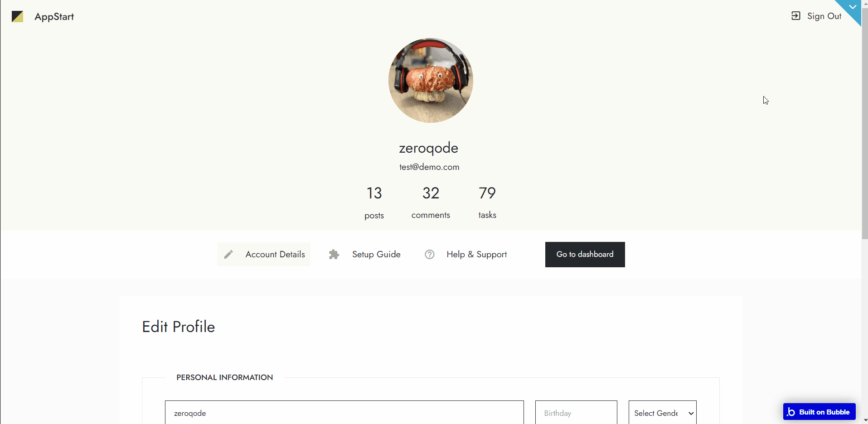Switch to the Help & Support tab

466,255
